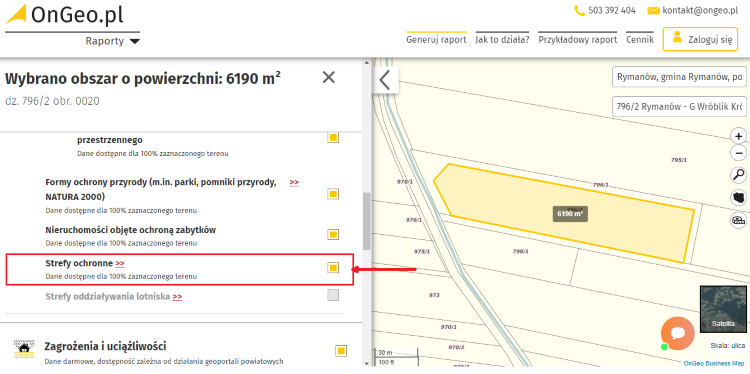This screenshot has width=750, height=374.
Task: Click the OnGeo Business Map link
Action: (714, 363)
